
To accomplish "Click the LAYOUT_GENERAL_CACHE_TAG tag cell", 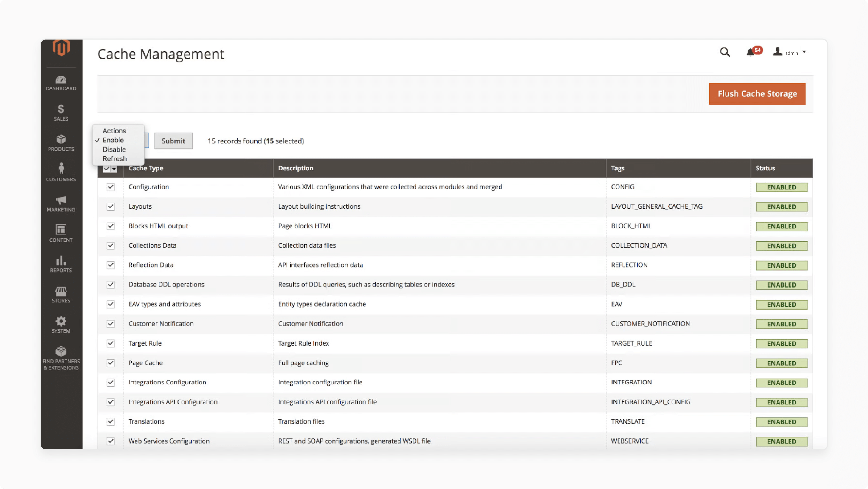I will click(656, 206).
